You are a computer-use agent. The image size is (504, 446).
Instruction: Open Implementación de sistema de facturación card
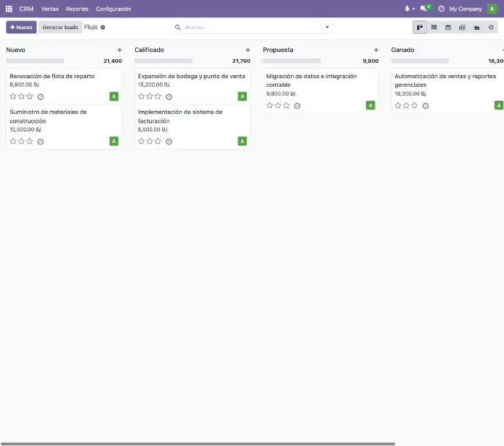pyautogui.click(x=192, y=126)
